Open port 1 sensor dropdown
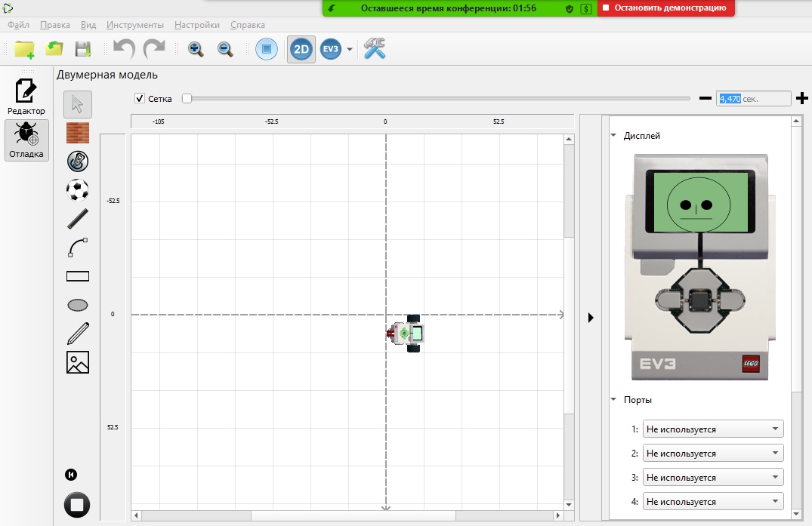This screenshot has width=812, height=526. coord(712,429)
